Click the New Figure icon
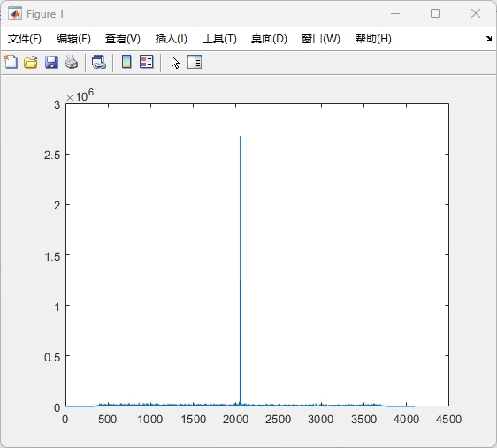This screenshot has width=497, height=448. pyautogui.click(x=11, y=62)
